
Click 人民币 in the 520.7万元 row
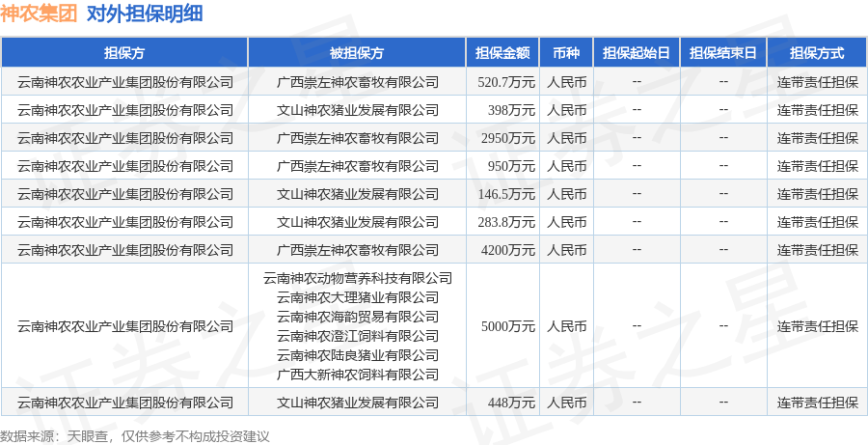point(566,83)
